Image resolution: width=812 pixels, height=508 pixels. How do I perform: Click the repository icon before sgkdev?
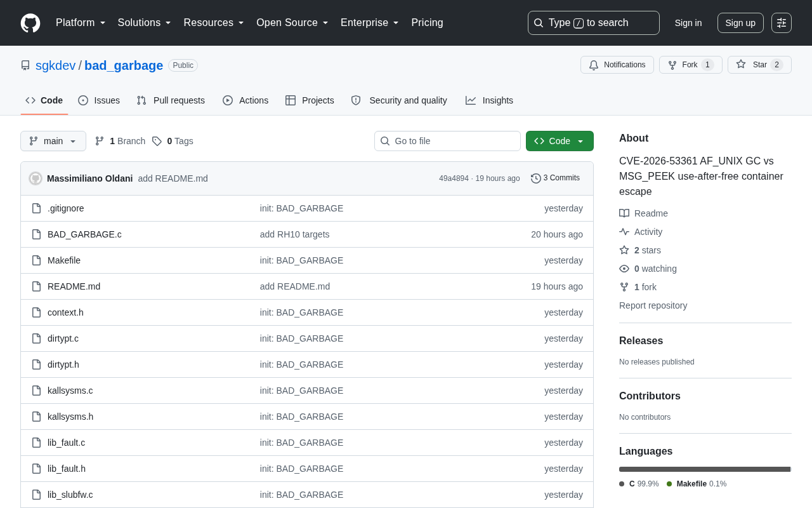25,65
